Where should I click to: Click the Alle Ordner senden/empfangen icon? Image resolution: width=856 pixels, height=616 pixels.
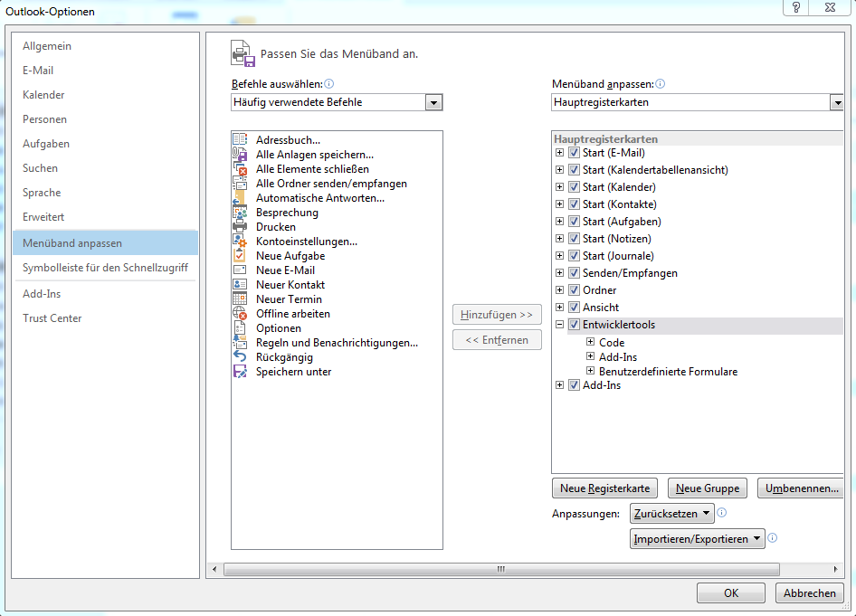click(240, 184)
